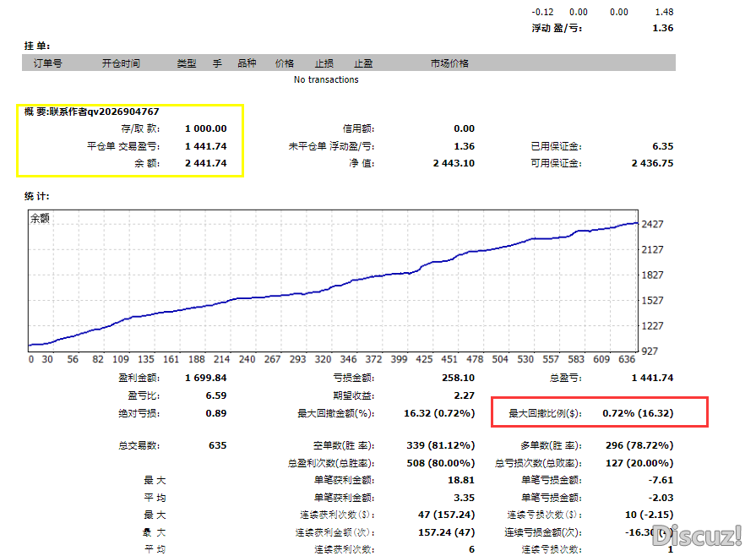Select the '余额' label inside the chart

tap(40, 219)
